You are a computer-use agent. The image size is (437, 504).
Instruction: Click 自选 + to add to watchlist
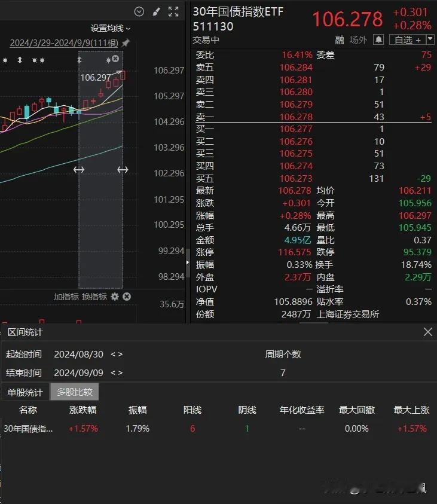pyautogui.click(x=408, y=40)
